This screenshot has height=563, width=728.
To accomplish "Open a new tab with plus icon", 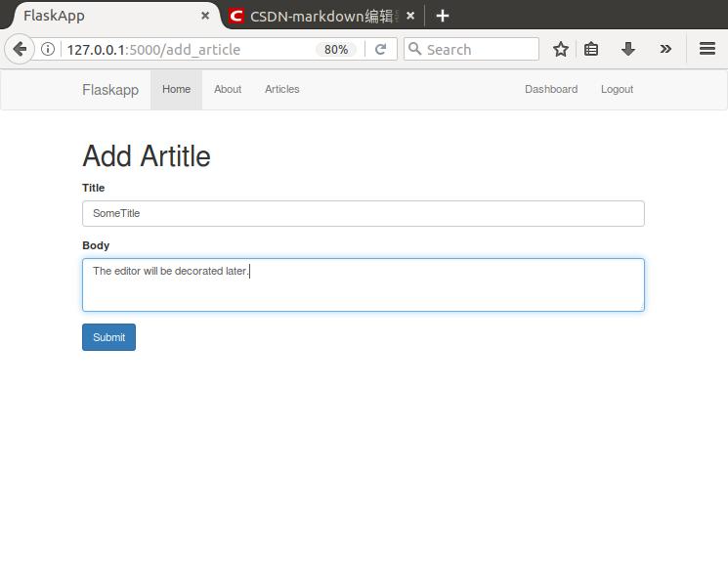I will 442,16.
